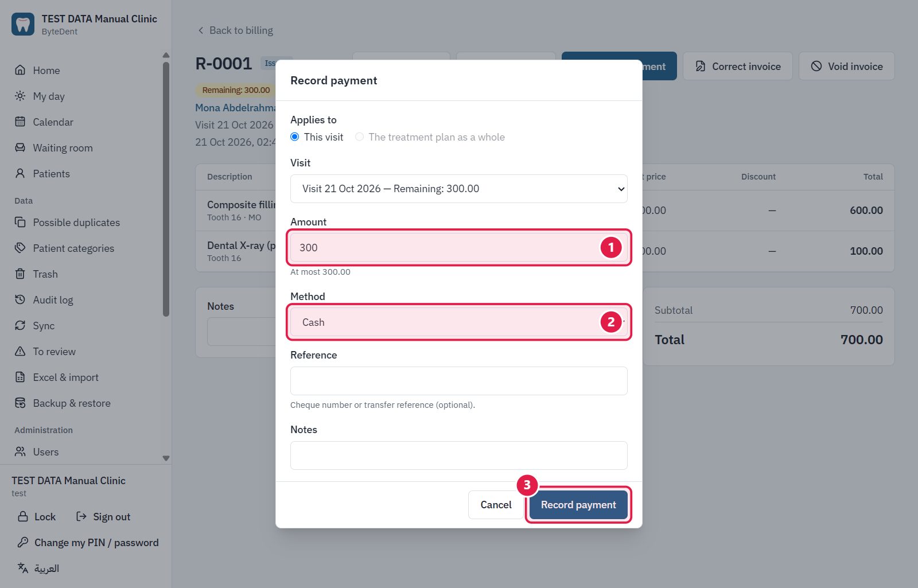Go Back to billing
The height and width of the screenshot is (588, 918).
point(235,30)
